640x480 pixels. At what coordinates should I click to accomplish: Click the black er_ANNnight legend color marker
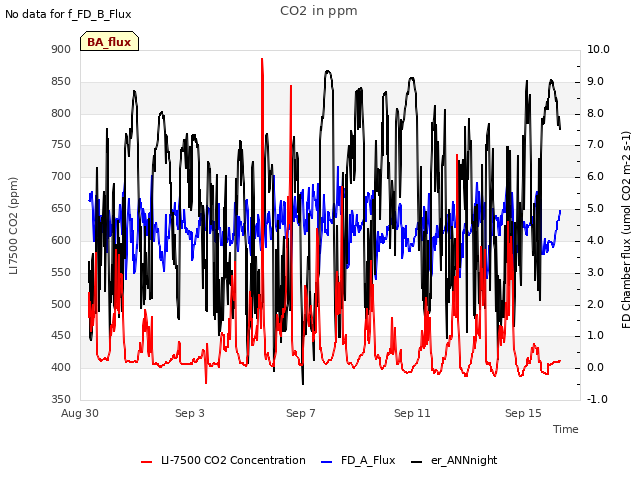pos(416,462)
